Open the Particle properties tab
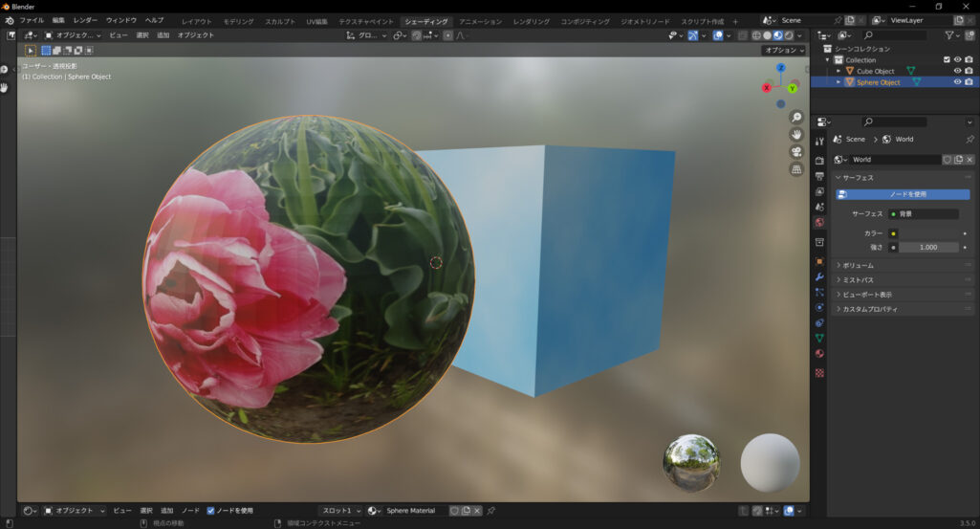This screenshot has width=980, height=529. [819, 292]
